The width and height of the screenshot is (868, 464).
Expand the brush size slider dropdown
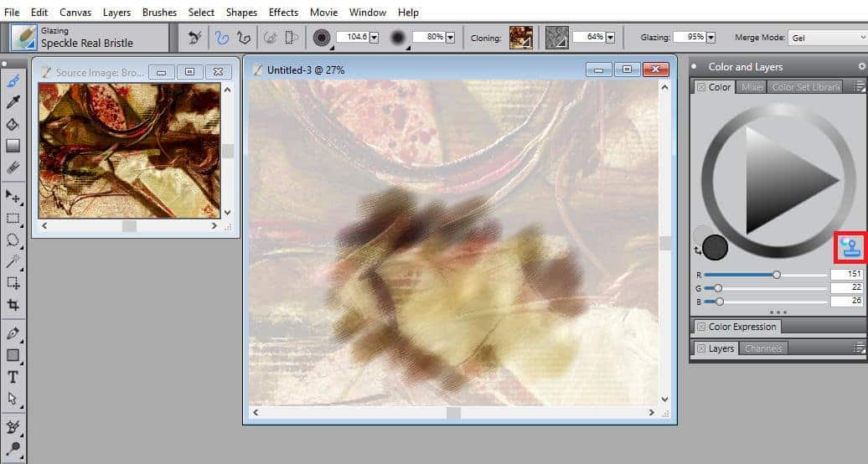click(374, 38)
